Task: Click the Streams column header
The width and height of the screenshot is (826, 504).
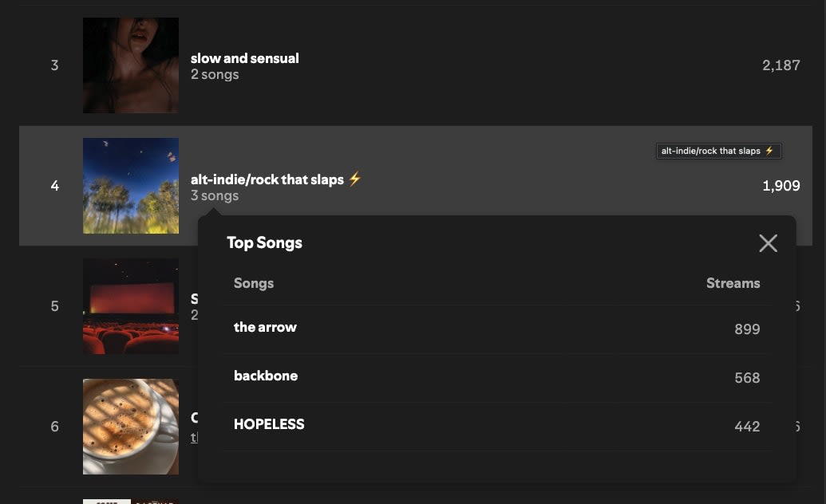Action: coord(733,283)
